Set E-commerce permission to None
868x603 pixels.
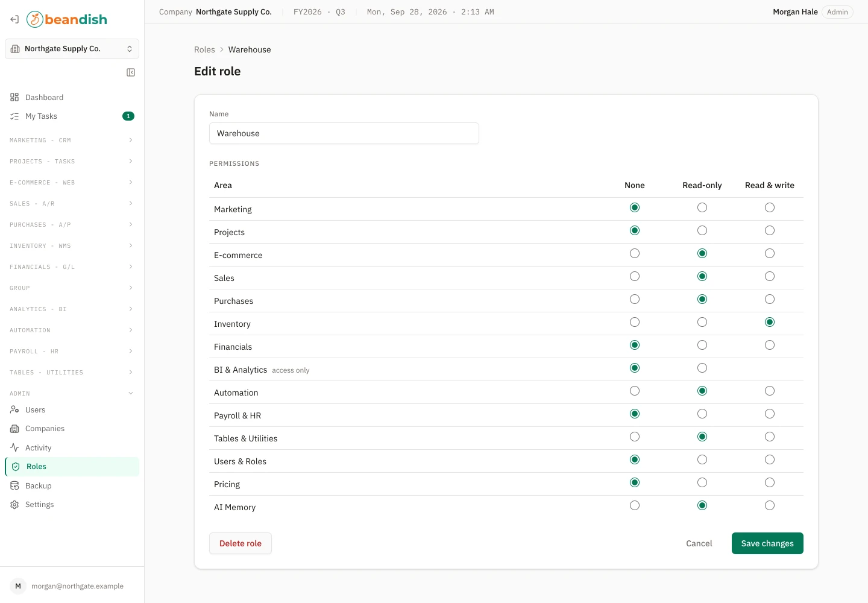pos(635,253)
